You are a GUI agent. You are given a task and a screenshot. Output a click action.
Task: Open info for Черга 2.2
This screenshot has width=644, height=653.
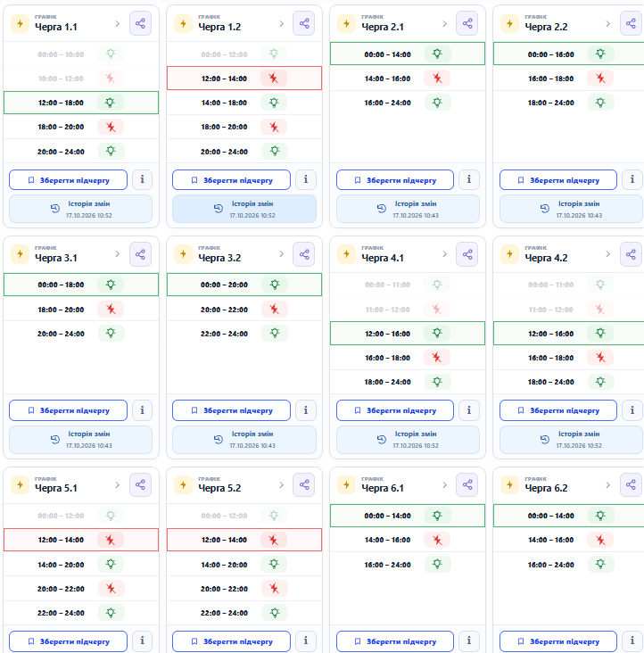(632, 180)
